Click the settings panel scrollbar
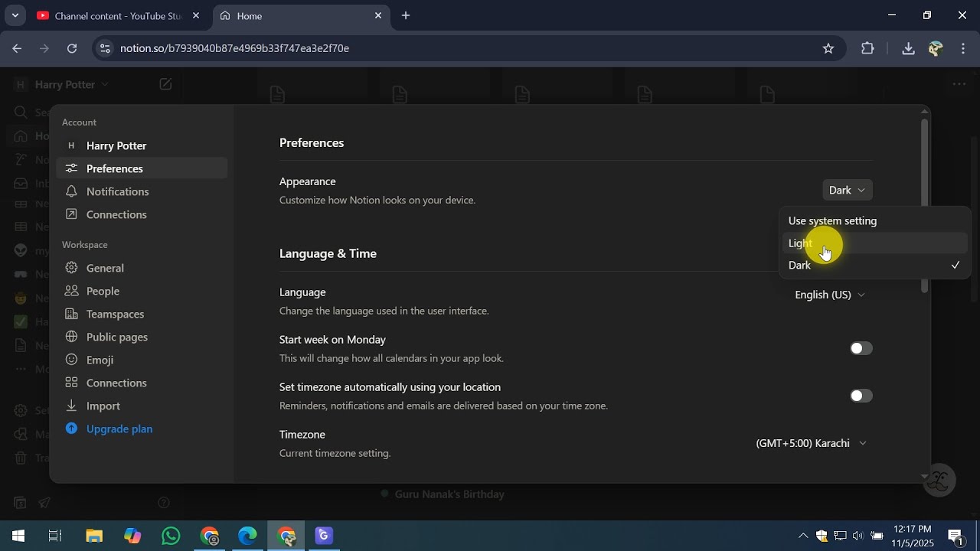The image size is (980, 551). tap(924, 205)
